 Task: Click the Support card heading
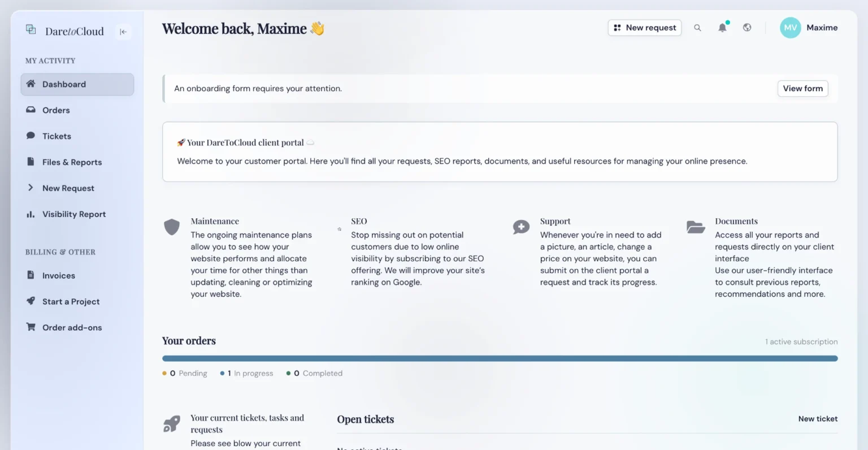555,221
